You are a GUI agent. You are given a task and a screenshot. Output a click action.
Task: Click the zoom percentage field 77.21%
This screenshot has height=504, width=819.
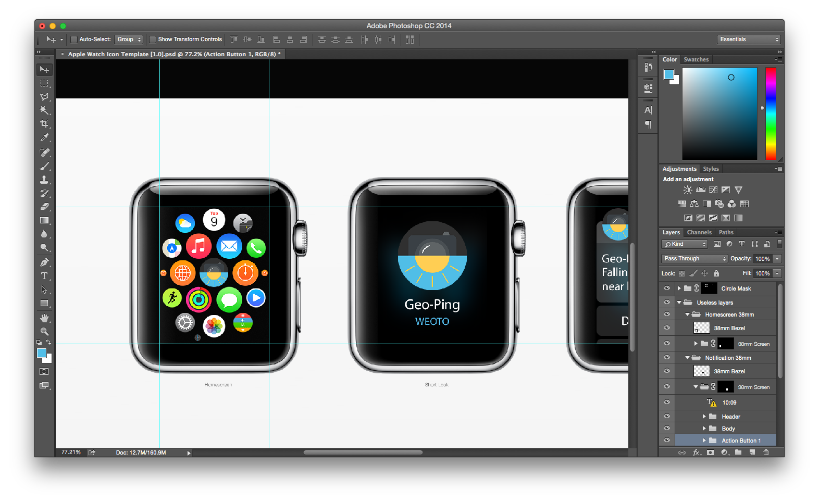pyautogui.click(x=71, y=452)
